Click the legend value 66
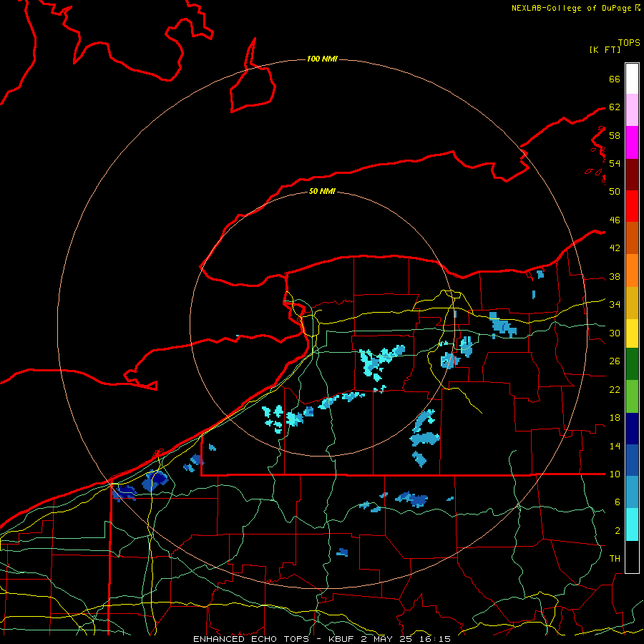 (615, 79)
